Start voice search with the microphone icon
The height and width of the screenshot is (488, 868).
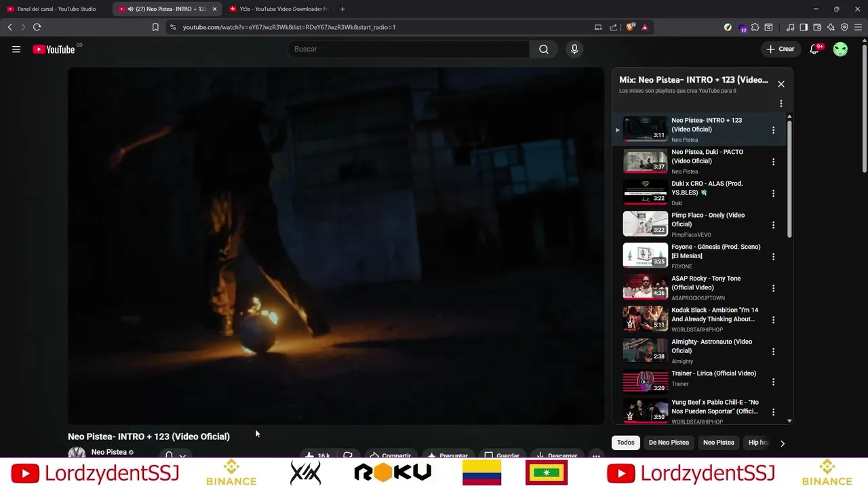point(574,49)
